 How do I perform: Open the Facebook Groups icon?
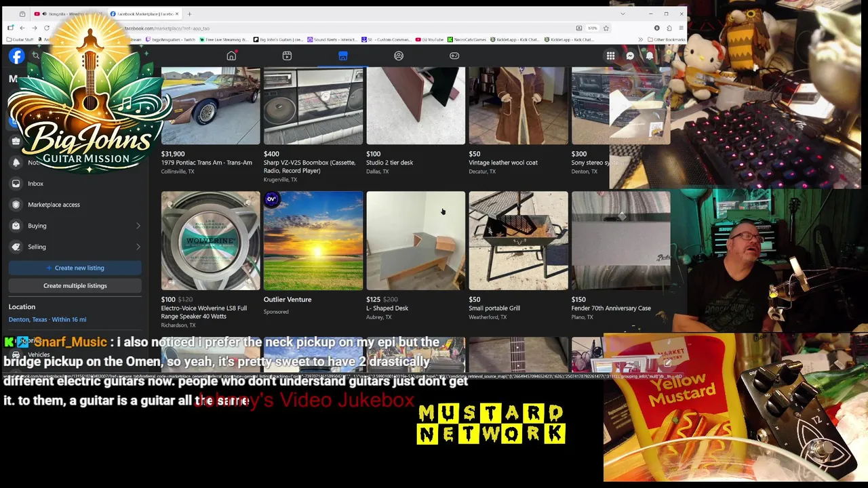click(x=399, y=56)
